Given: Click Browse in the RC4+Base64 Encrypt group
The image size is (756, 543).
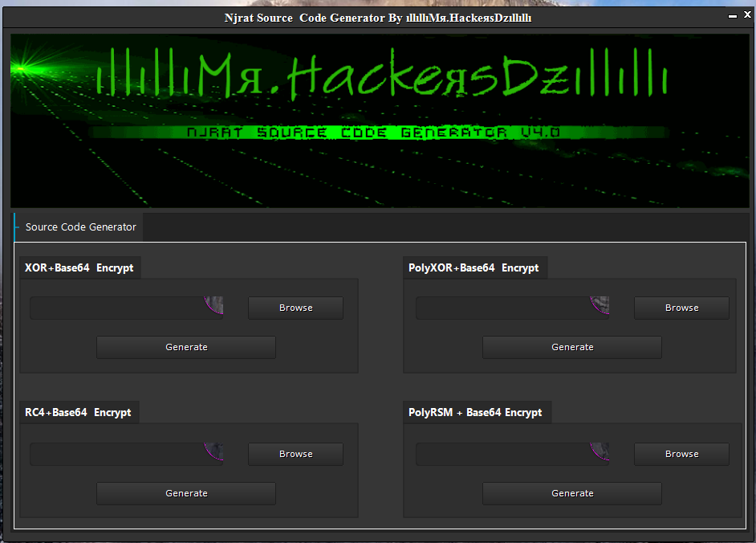Looking at the screenshot, I should tap(295, 454).
